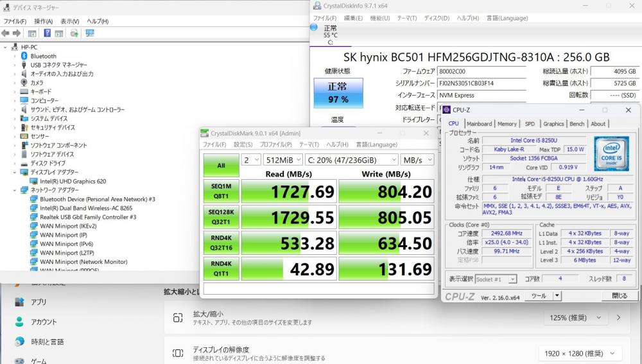Click the empty status bar field in CrystalDiskMark
642x364 pixels.
[x=318, y=289]
